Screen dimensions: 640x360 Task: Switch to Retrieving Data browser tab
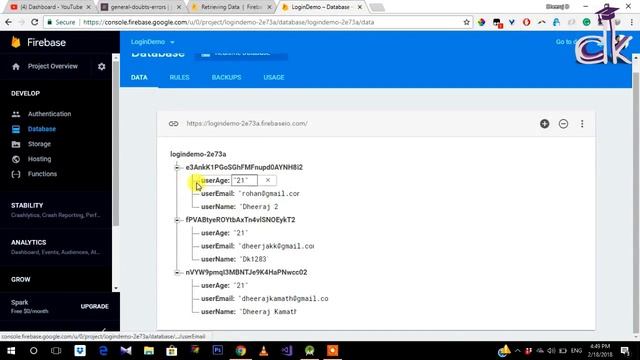click(231, 7)
